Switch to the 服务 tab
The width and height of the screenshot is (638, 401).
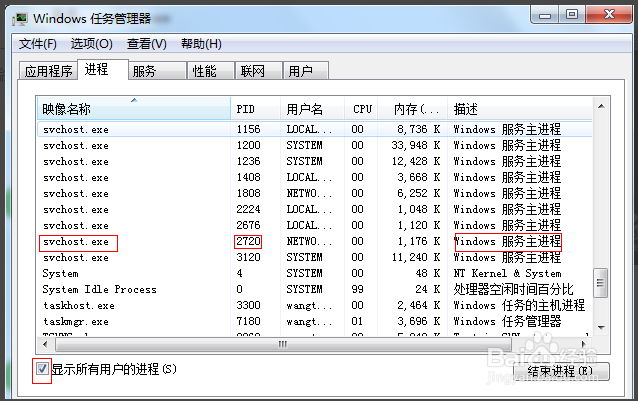(x=157, y=71)
